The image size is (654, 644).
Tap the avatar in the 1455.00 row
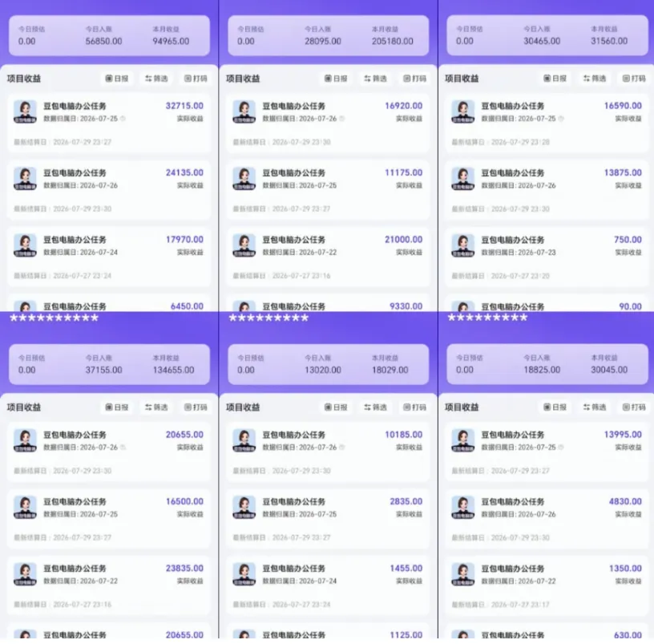[x=244, y=574]
